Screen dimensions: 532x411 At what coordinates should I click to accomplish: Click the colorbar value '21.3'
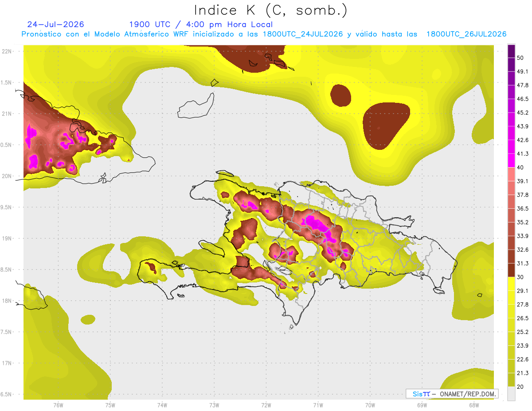click(523, 373)
